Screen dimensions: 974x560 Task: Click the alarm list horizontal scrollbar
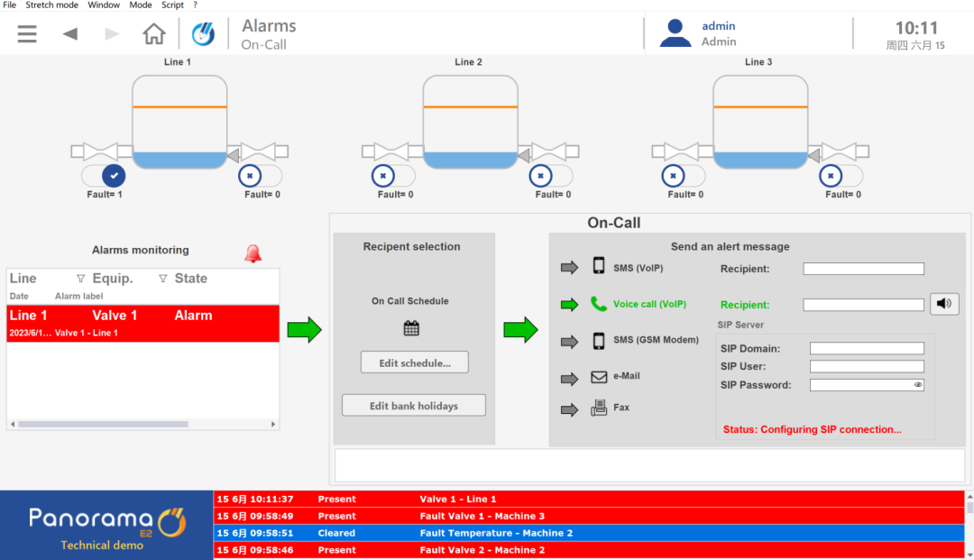[103, 424]
